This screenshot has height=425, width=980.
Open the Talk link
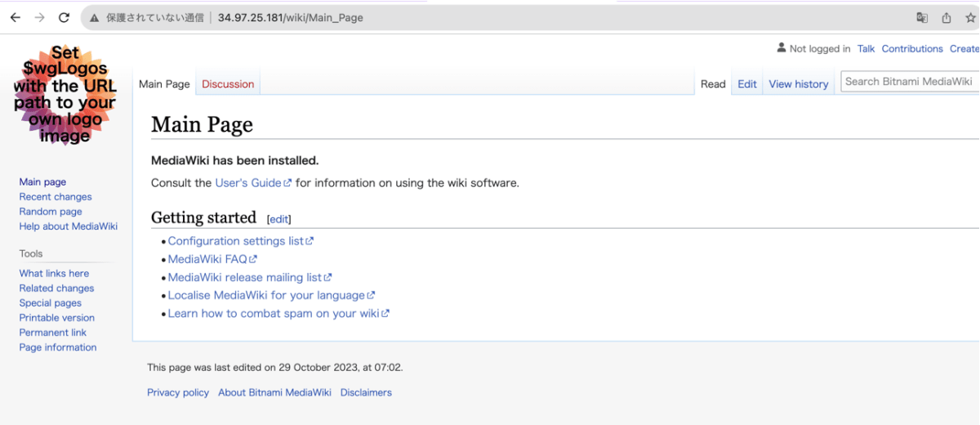(x=866, y=49)
